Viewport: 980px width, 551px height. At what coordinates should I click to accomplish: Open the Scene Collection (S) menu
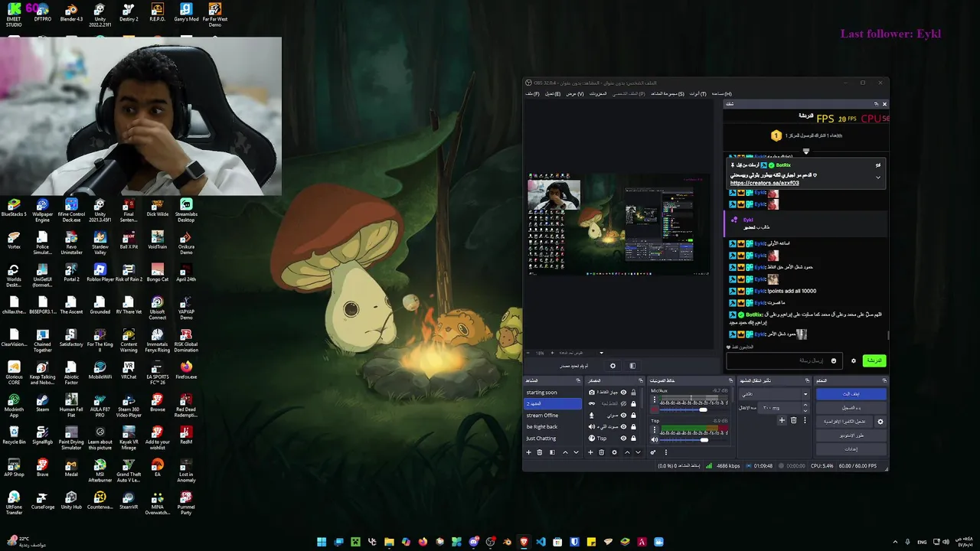click(667, 93)
